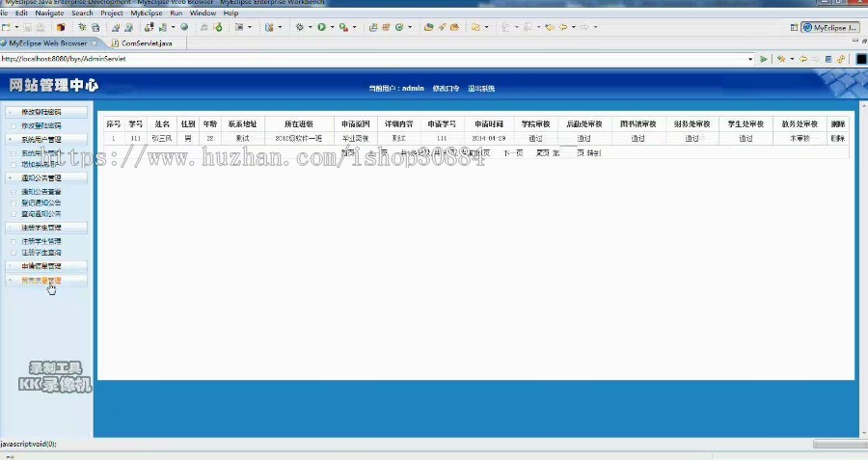This screenshot has height=460, width=868.
Task: Open the Run menu
Action: click(x=176, y=13)
